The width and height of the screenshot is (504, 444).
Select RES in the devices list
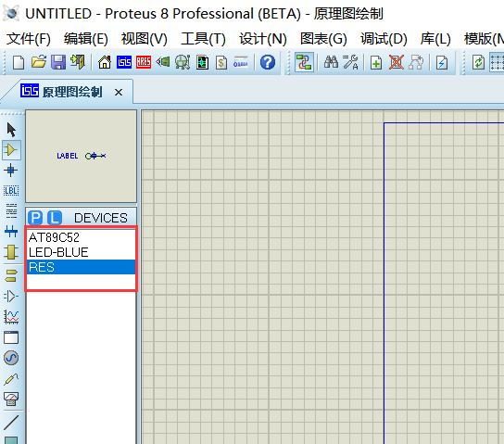click(x=81, y=267)
